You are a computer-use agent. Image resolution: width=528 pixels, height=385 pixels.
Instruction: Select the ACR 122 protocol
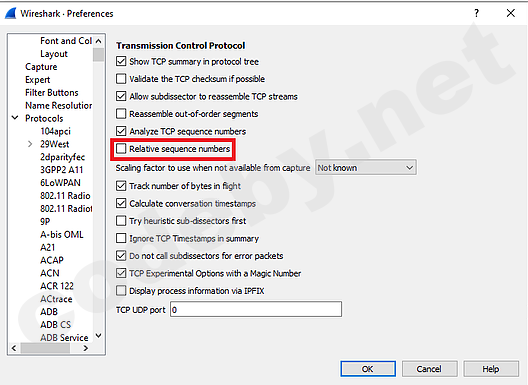point(57,286)
